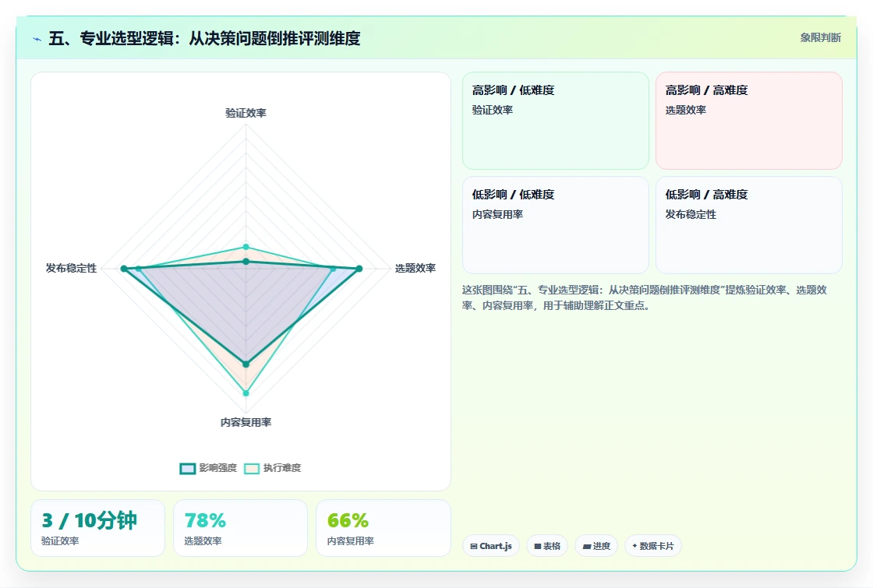Toggle the 影响强度 legend entry
Viewport: 873px width, 588px height.
pos(208,468)
